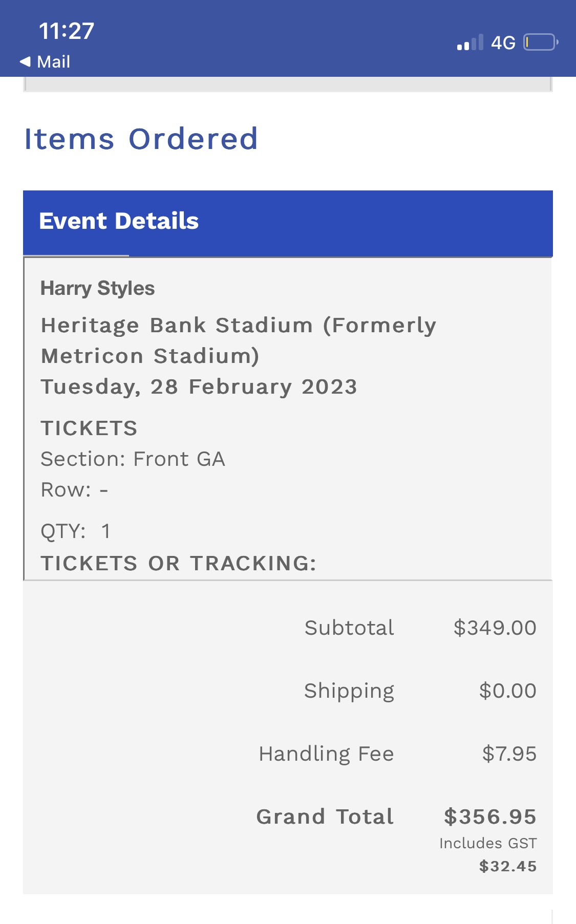Select the Items Ordered heading
The width and height of the screenshot is (576, 924).
click(141, 139)
